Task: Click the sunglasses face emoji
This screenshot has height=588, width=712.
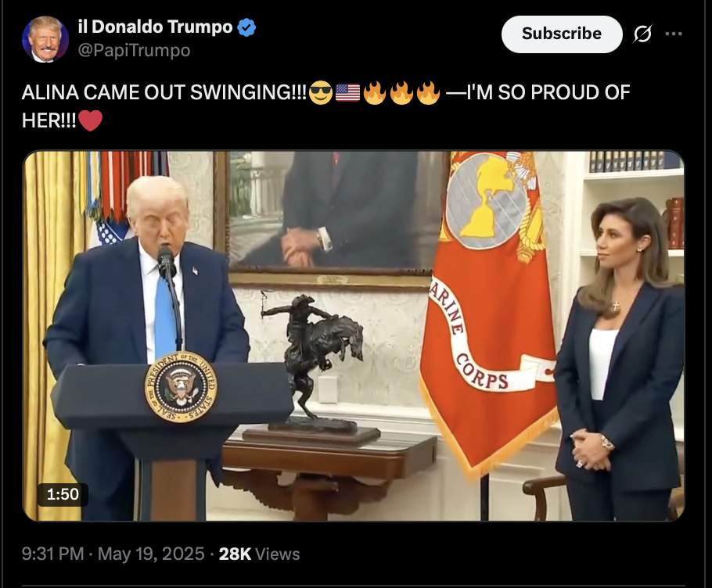Action: [321, 92]
